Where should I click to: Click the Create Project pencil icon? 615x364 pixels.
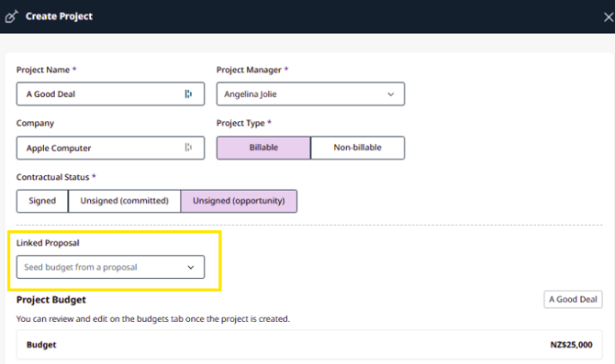pos(11,17)
